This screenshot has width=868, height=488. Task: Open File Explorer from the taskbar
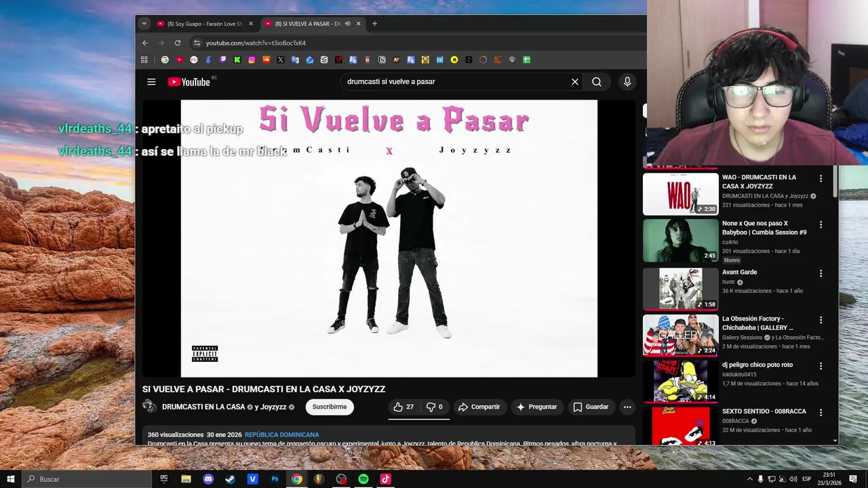coord(186,479)
